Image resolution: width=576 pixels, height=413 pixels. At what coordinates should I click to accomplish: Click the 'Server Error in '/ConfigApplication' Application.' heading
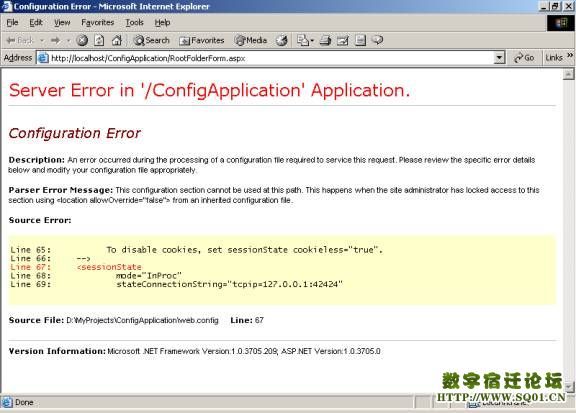(x=209, y=91)
